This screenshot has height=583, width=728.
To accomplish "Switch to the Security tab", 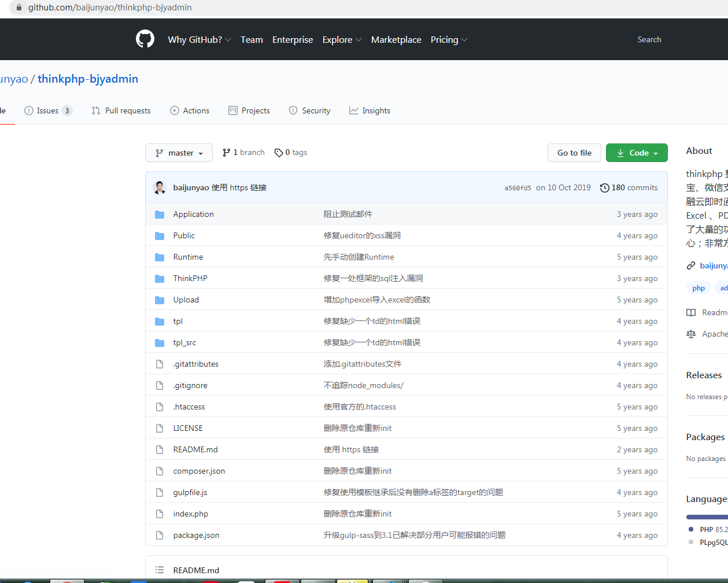I will [x=309, y=110].
